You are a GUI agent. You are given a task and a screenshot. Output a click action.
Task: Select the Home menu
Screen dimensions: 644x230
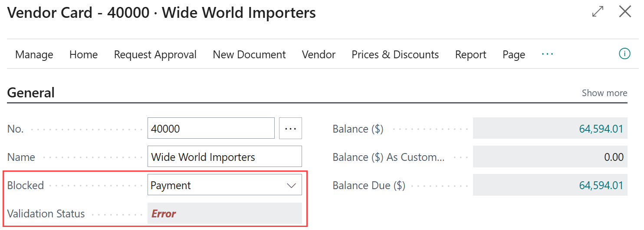[83, 55]
